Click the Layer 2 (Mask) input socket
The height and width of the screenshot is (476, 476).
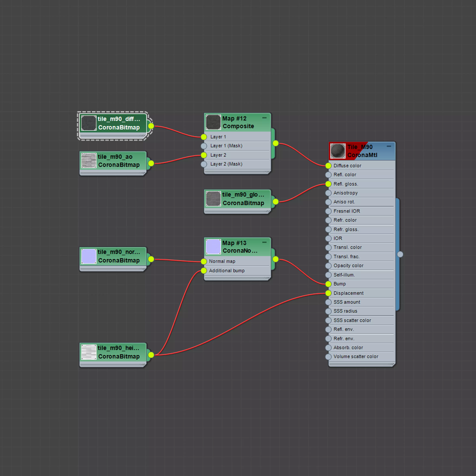[x=204, y=164]
